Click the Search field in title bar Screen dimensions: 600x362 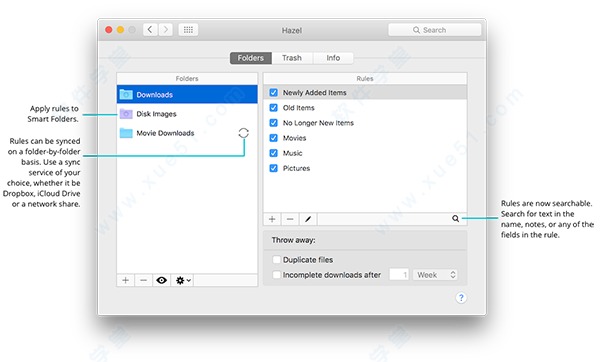(x=434, y=30)
